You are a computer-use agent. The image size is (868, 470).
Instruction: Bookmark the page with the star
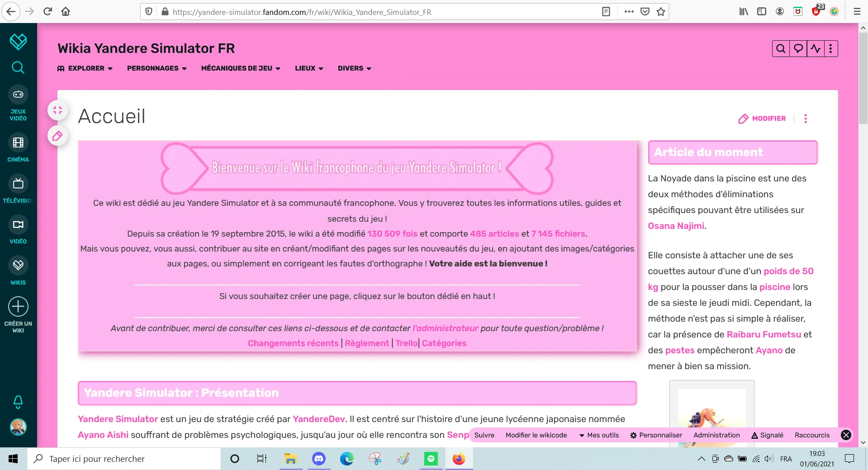[660, 12]
